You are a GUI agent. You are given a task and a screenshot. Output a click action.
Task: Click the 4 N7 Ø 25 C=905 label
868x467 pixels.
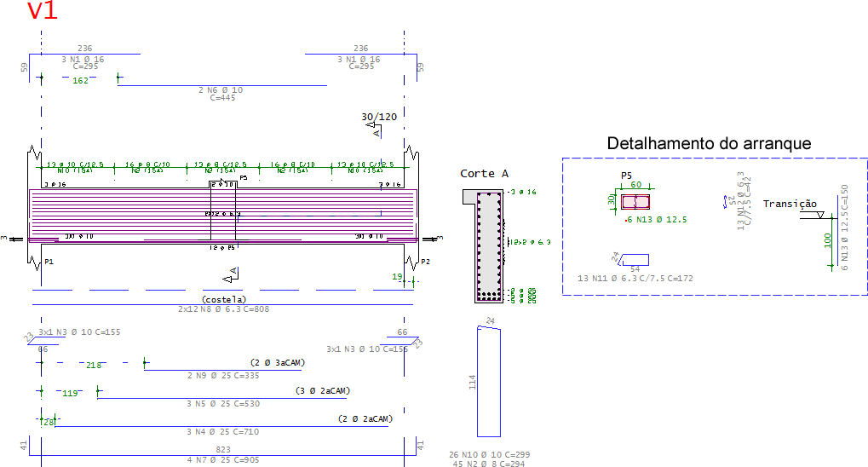point(223,460)
